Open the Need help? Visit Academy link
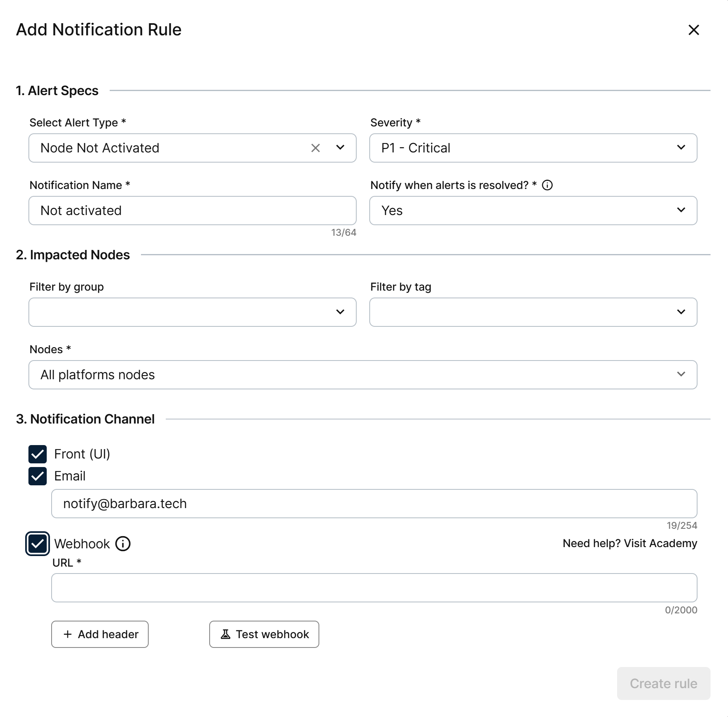The image size is (728, 717). pyautogui.click(x=630, y=543)
